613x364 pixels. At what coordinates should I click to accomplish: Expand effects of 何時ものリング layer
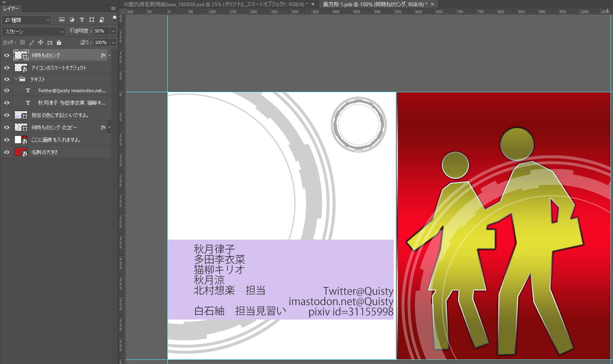109,55
